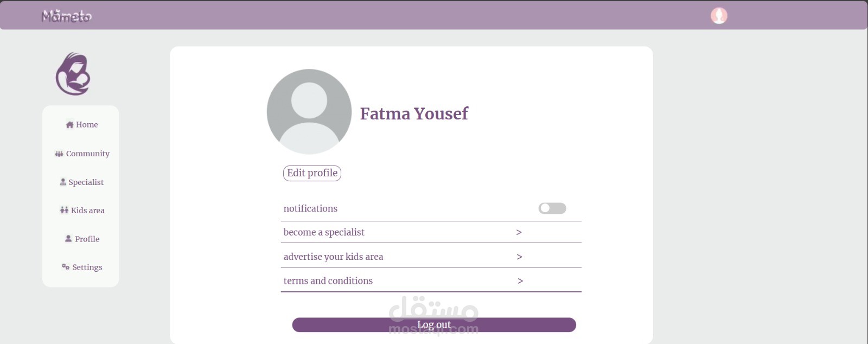Select the notifications row label
This screenshot has width=868, height=344.
[310, 208]
